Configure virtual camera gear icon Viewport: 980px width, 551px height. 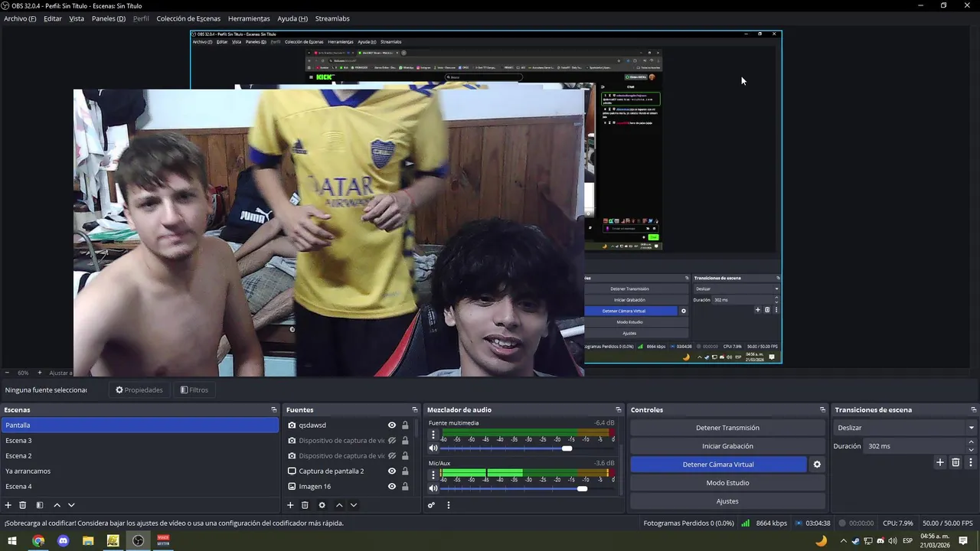point(817,465)
